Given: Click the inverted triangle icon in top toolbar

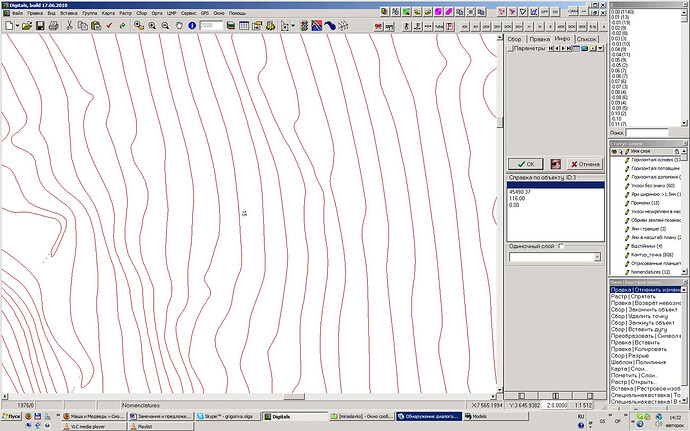Looking at the screenshot, I should click(523, 12).
